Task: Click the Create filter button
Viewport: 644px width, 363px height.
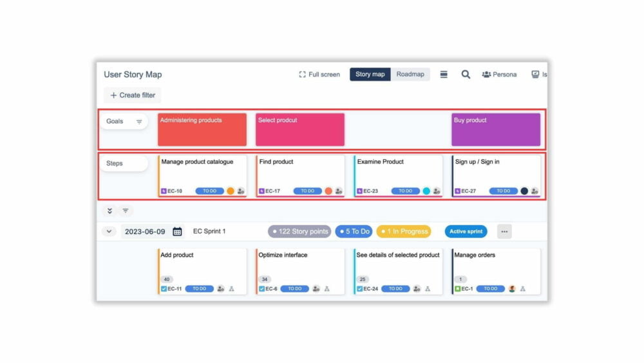Action: click(x=133, y=95)
